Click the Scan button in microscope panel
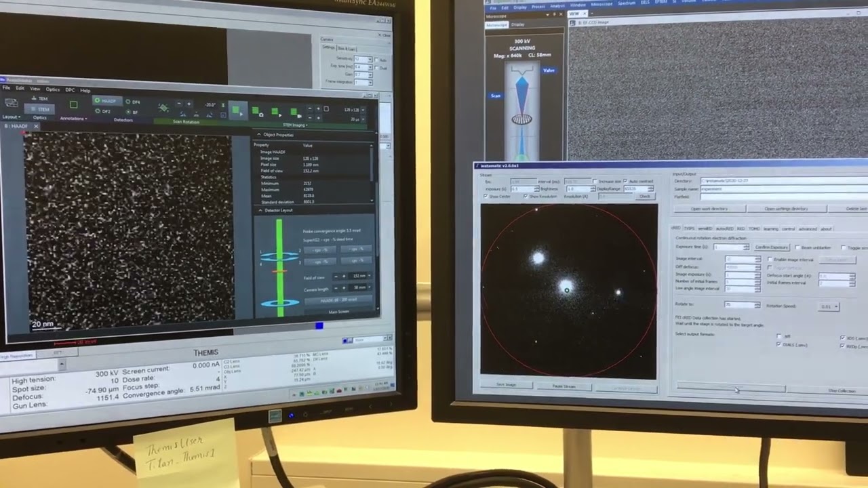 click(496, 96)
